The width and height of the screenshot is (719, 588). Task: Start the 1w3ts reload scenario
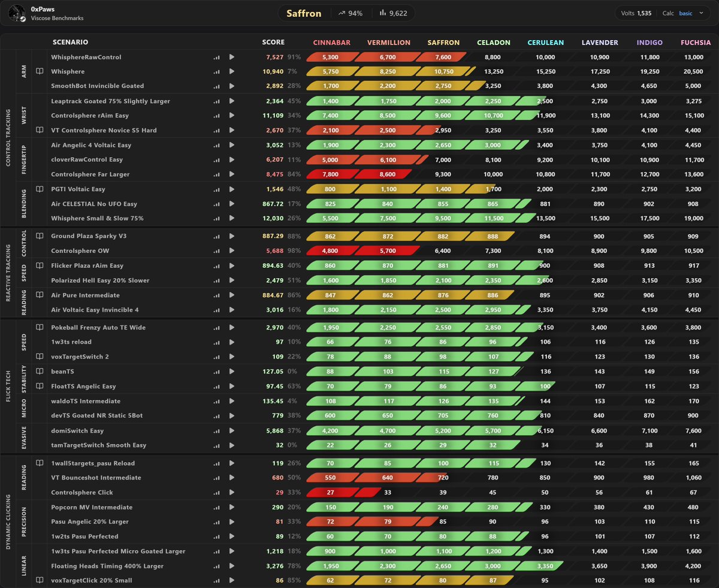232,342
